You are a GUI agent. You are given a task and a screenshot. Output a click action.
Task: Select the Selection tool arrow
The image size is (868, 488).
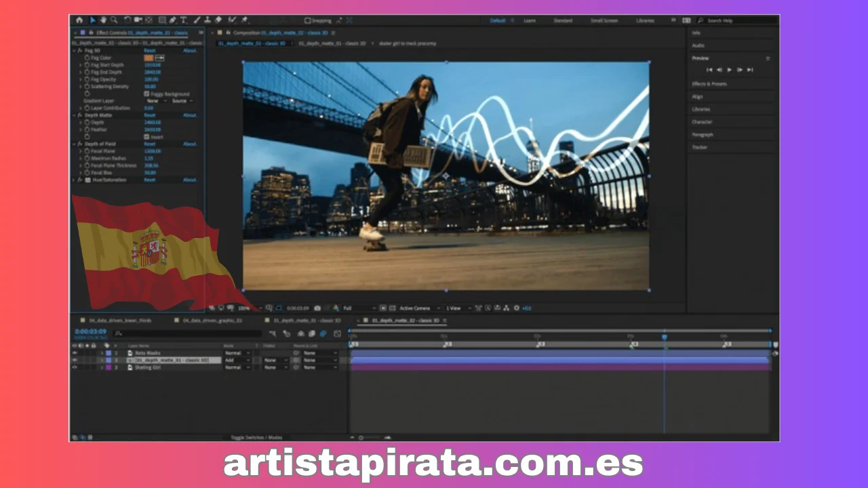click(93, 20)
